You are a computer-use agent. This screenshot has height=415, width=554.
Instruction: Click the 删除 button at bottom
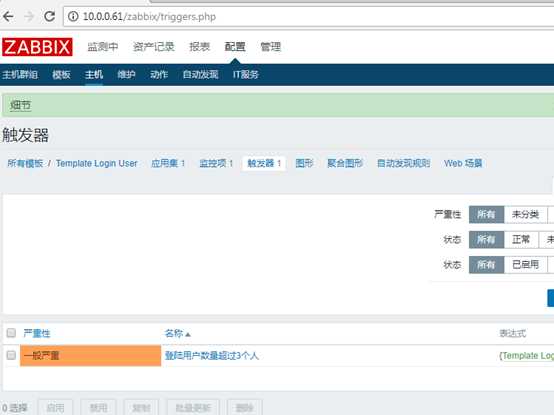(245, 408)
